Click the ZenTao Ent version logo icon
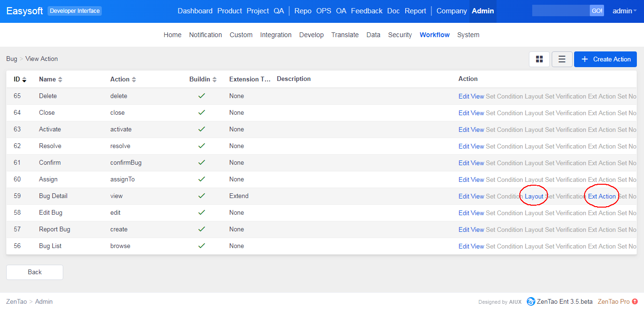The width and height of the screenshot is (644, 309). click(x=531, y=301)
